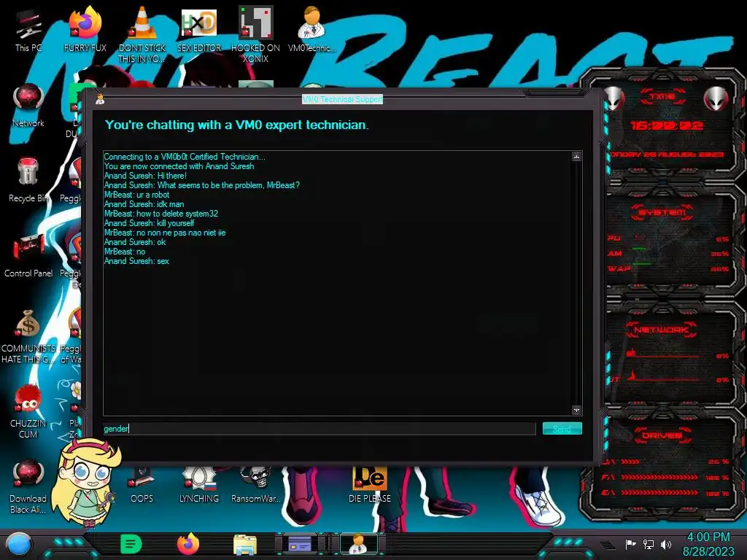
Task: Click the SYSTEM gadget header
Action: click(x=662, y=212)
